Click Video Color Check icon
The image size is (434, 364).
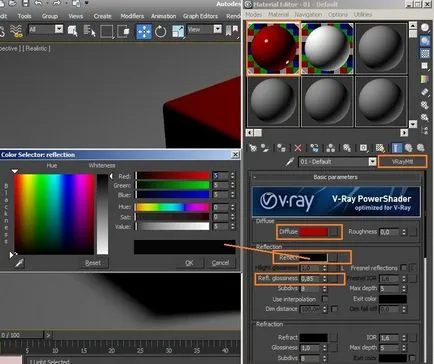click(x=425, y=79)
